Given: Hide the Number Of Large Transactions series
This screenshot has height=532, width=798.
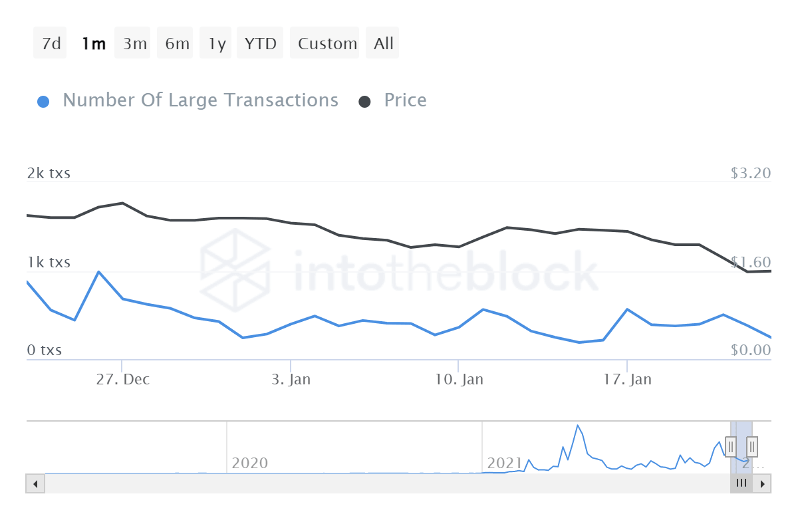Looking at the screenshot, I should pyautogui.click(x=199, y=100).
